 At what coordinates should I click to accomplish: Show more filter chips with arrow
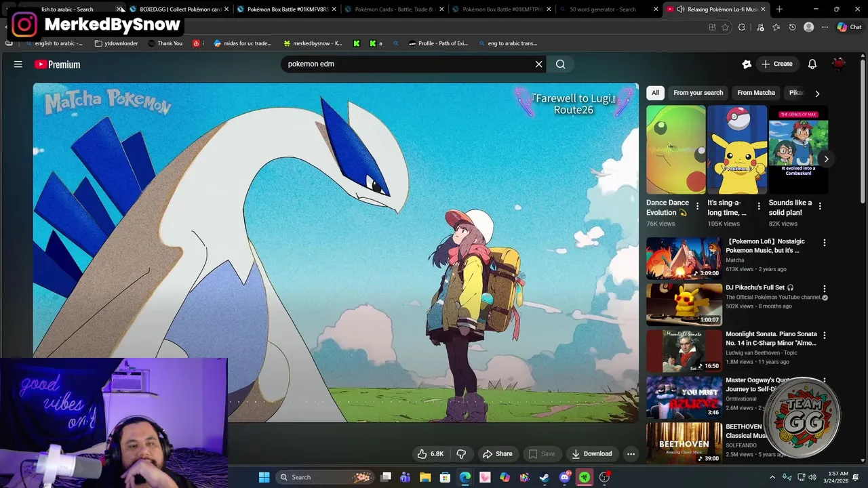(x=817, y=94)
